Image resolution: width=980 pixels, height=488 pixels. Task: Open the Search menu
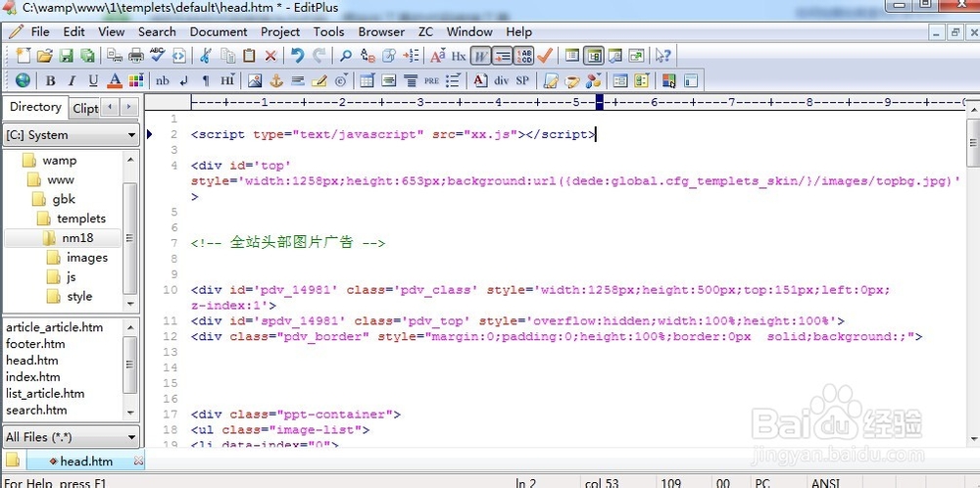[157, 32]
